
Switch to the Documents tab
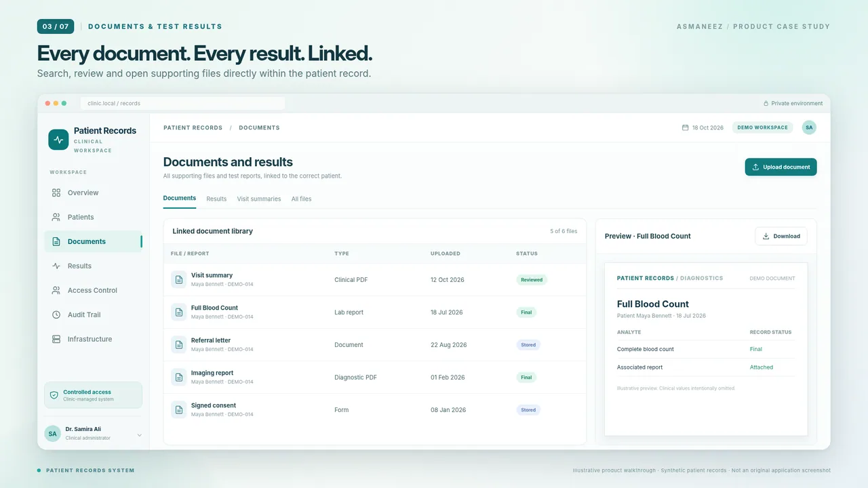(x=180, y=199)
